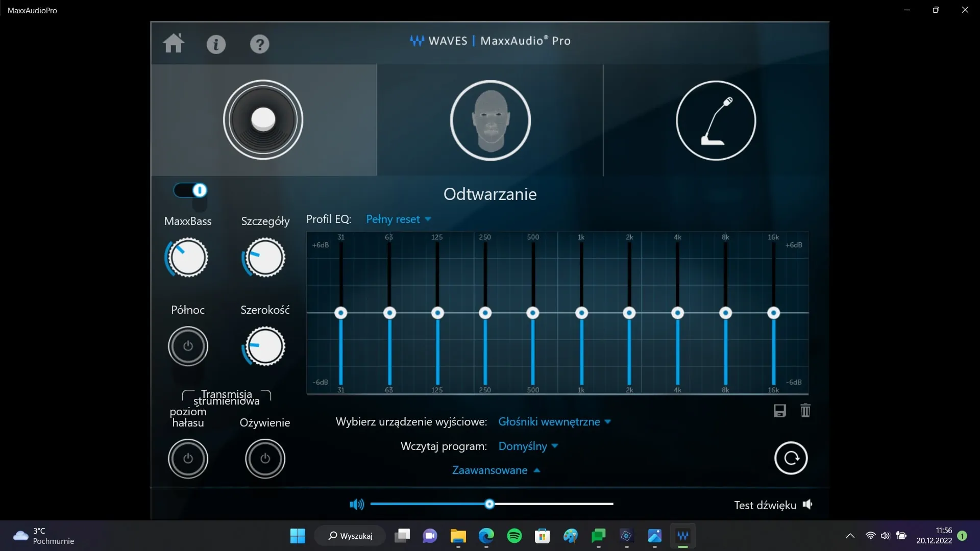Select the speaker playback tab
The width and height of the screenshot is (980, 551).
click(x=263, y=120)
